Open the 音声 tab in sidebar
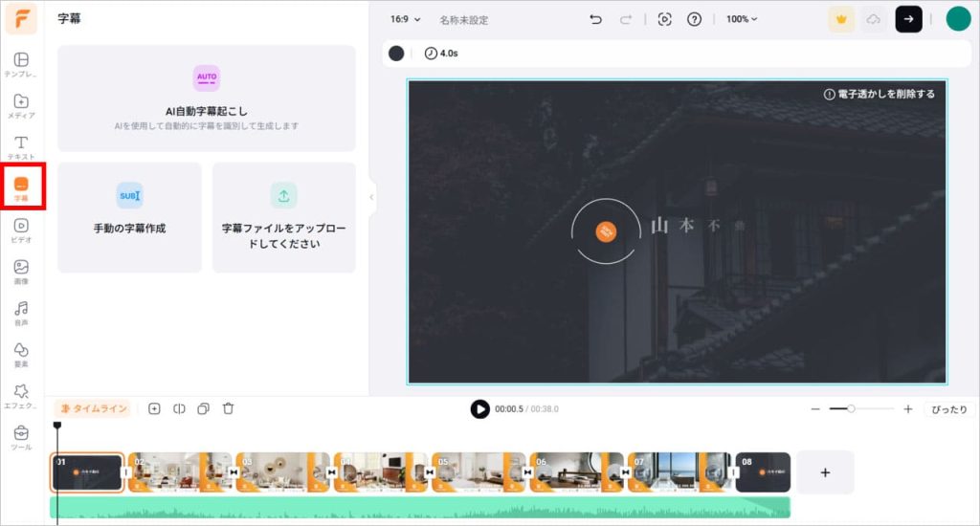 click(x=21, y=314)
